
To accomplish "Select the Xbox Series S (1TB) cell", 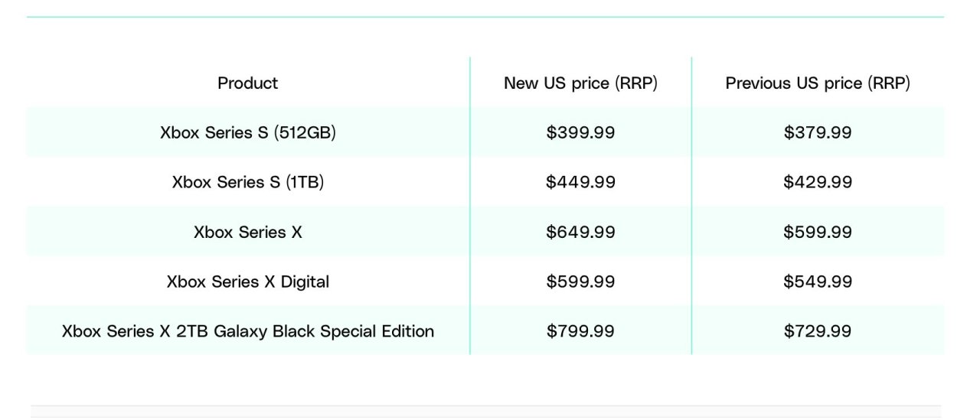I will [x=248, y=182].
